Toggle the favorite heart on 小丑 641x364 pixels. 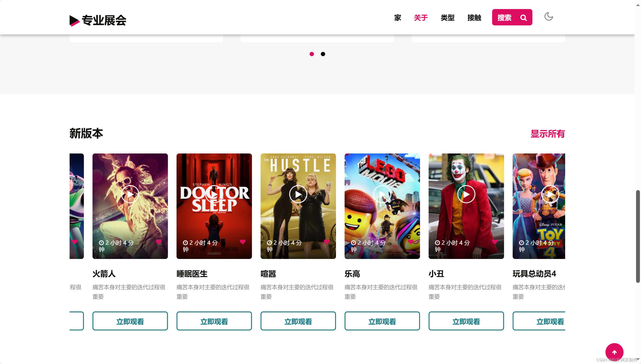pyautogui.click(x=495, y=242)
